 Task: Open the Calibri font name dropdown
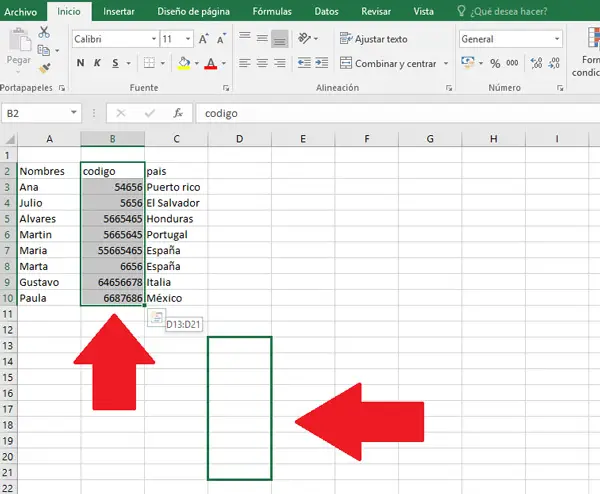[153, 39]
